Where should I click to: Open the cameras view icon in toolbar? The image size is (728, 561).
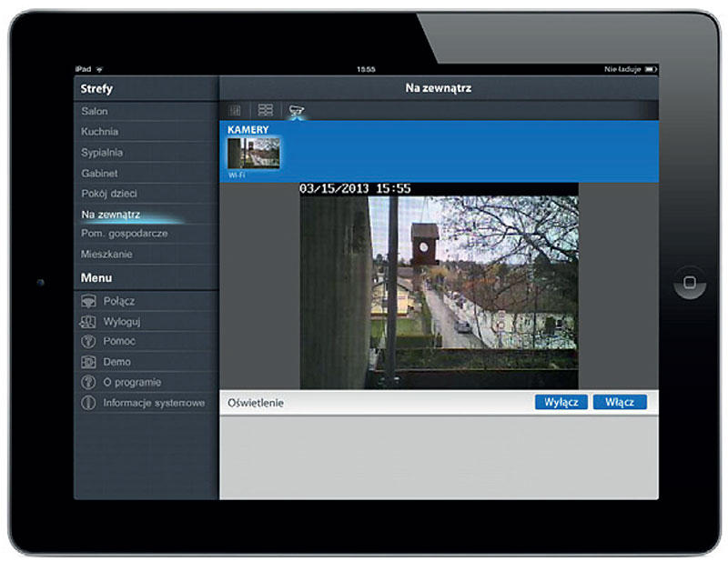[297, 110]
